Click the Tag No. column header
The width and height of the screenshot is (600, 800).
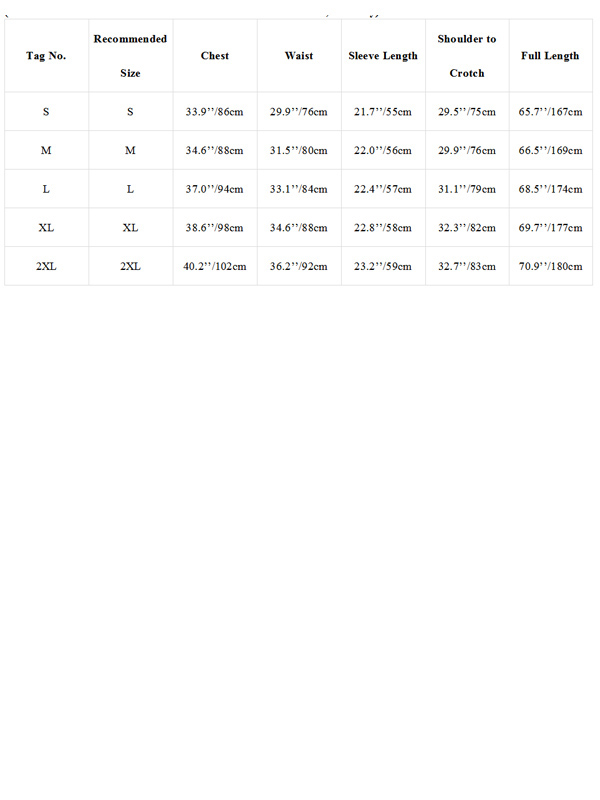coord(46,56)
